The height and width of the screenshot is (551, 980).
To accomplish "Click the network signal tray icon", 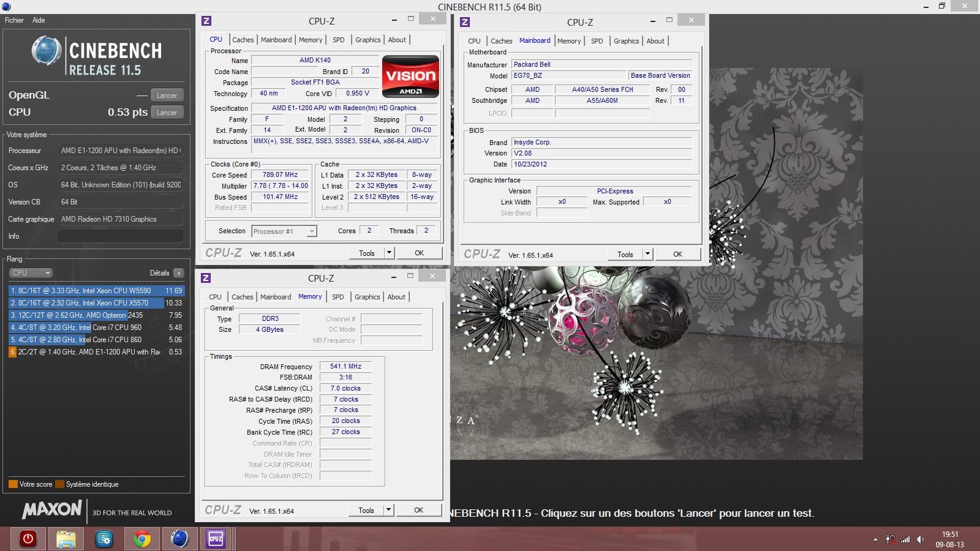I will (905, 539).
